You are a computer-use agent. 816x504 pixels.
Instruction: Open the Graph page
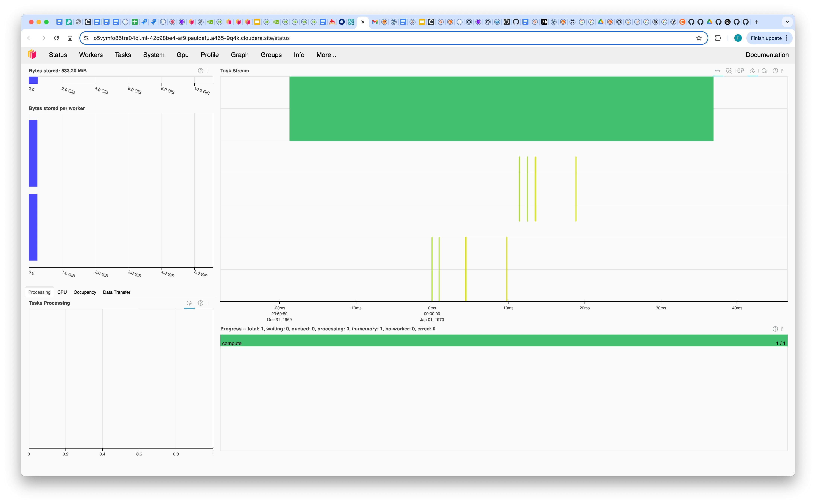pyautogui.click(x=240, y=55)
